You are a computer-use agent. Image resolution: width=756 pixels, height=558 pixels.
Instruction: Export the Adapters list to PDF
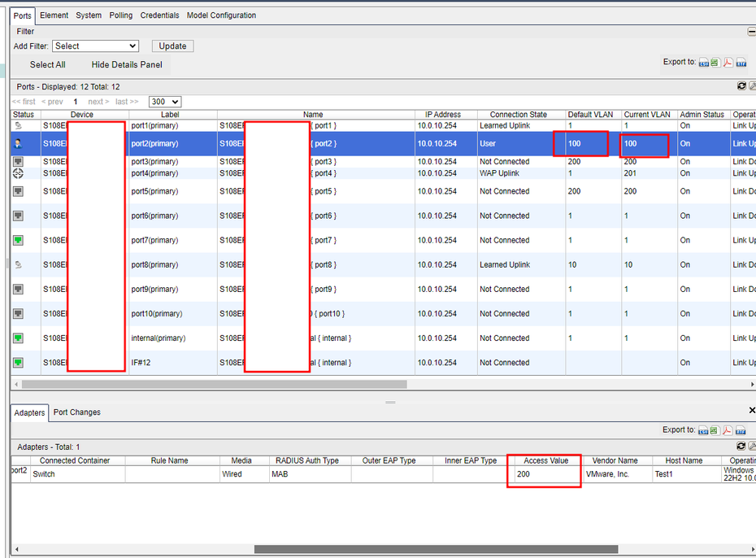728,430
